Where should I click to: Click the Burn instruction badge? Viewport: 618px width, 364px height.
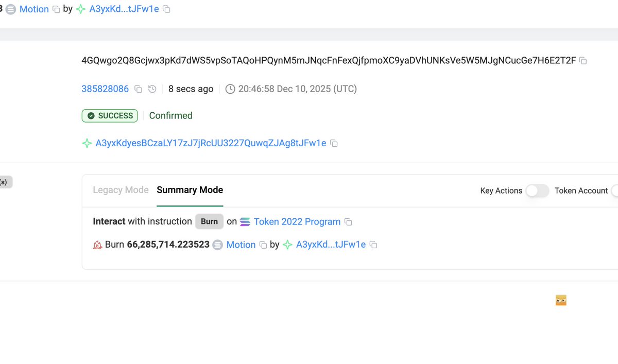pyautogui.click(x=209, y=221)
